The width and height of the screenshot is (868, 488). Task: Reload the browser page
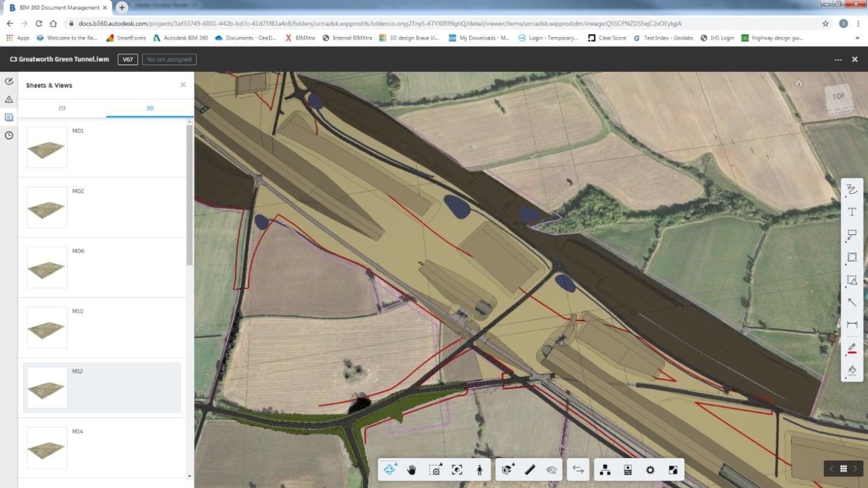(38, 23)
